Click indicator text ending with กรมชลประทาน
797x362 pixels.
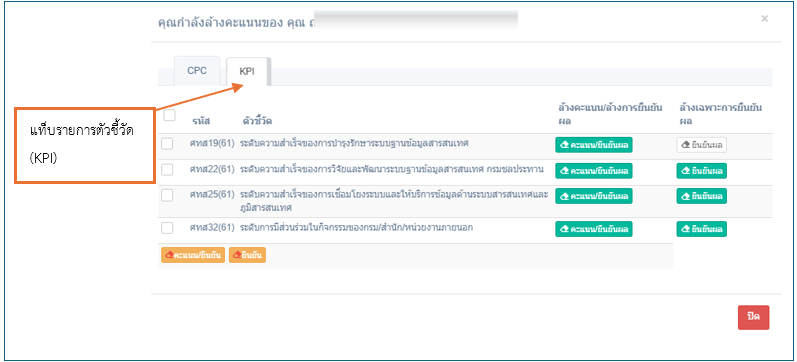point(392,169)
